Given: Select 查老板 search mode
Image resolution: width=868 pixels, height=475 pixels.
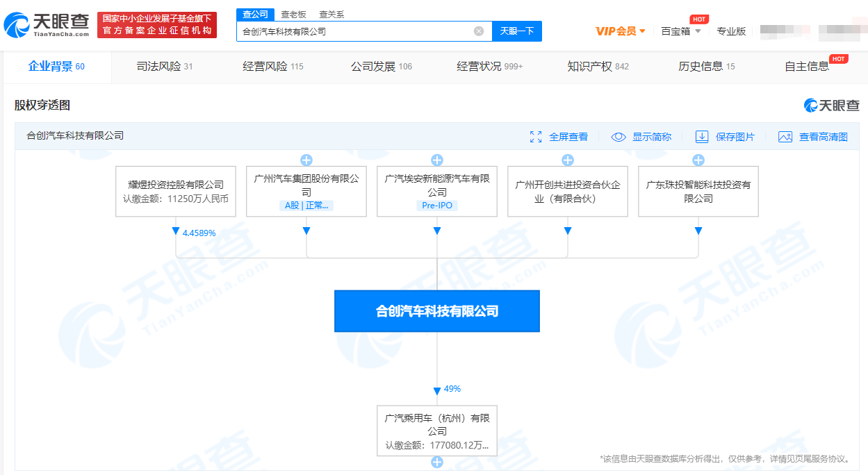Looking at the screenshot, I should (x=293, y=15).
